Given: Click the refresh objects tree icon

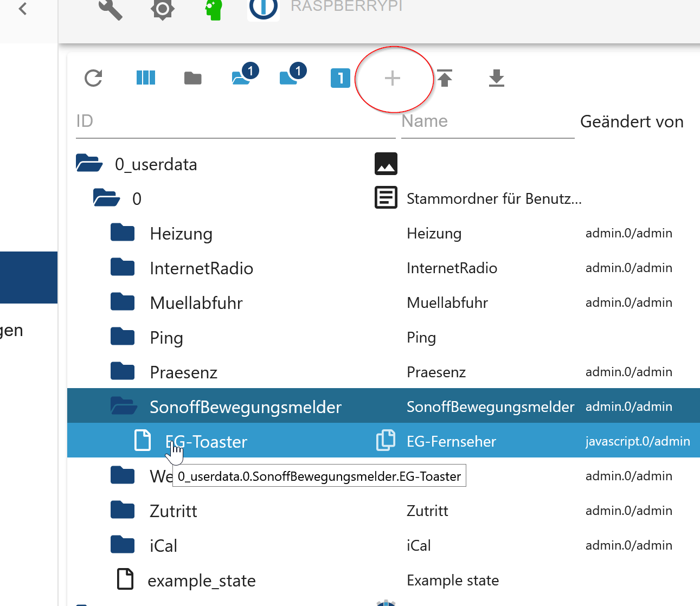Looking at the screenshot, I should coord(93,78).
